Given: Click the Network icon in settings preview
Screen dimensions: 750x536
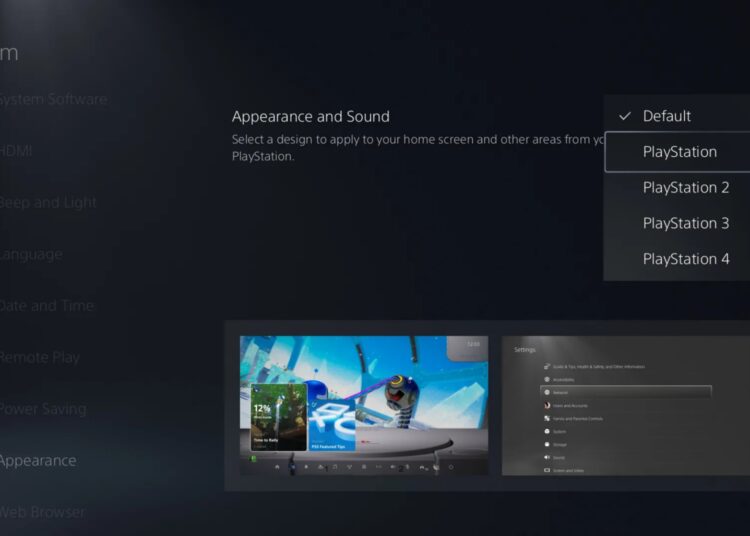Looking at the screenshot, I should (x=546, y=392).
